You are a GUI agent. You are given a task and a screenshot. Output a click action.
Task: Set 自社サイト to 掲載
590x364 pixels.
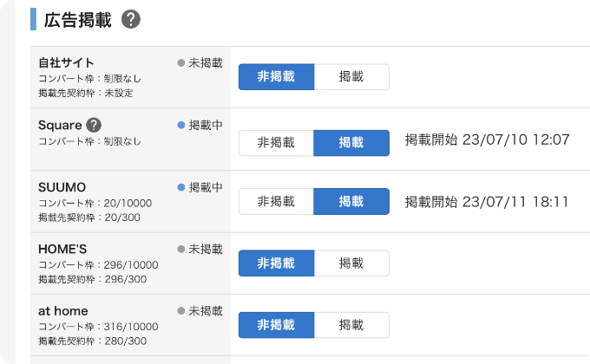351,77
